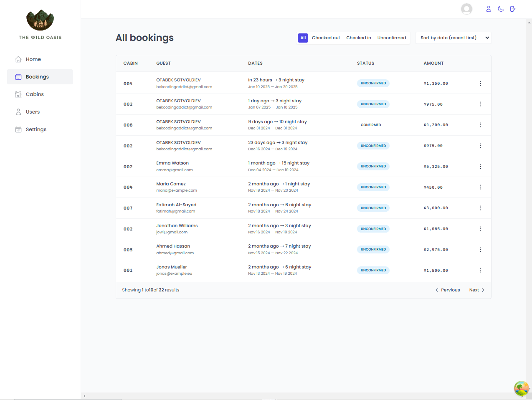
Task: Select the All bookings filter
Action: point(303,38)
